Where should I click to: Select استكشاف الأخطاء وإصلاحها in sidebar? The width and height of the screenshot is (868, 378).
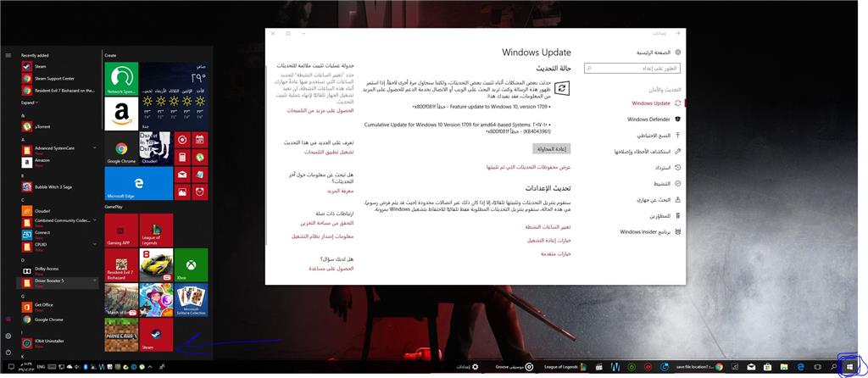coord(647,151)
